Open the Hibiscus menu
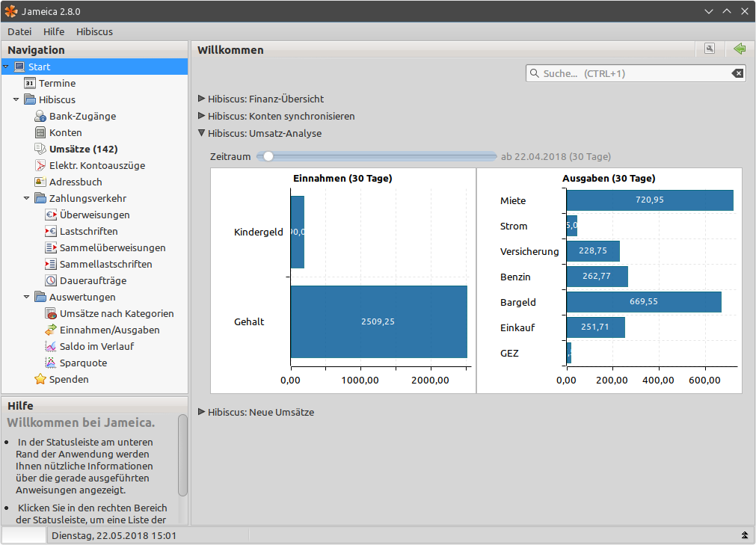Screen dimensions: 756x545 point(94,32)
